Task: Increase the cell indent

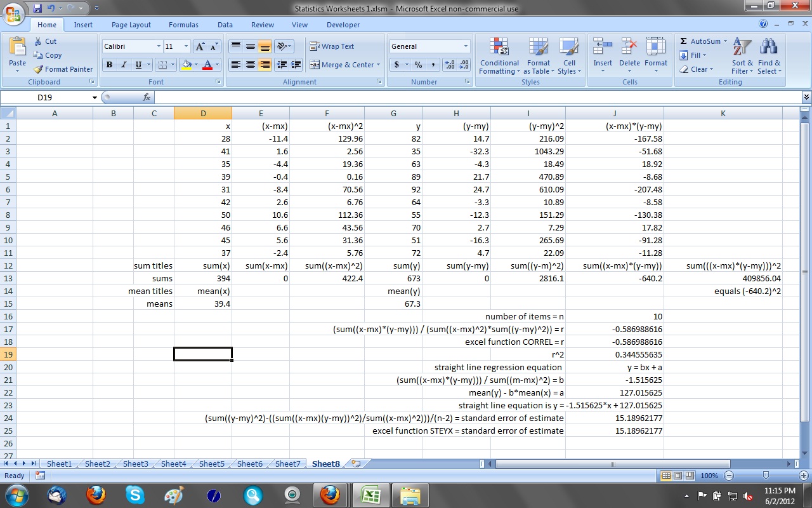Action: coord(296,65)
